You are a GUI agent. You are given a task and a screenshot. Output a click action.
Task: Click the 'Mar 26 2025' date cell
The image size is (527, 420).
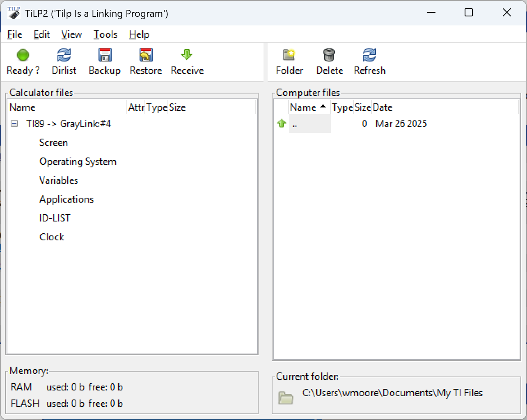(x=401, y=123)
